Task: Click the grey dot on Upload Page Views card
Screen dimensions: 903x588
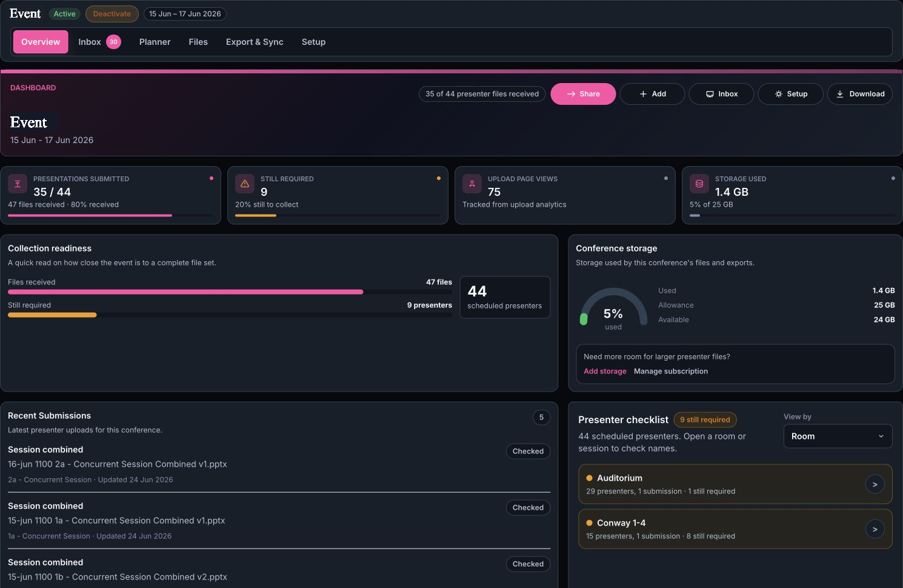Action: 666,178
